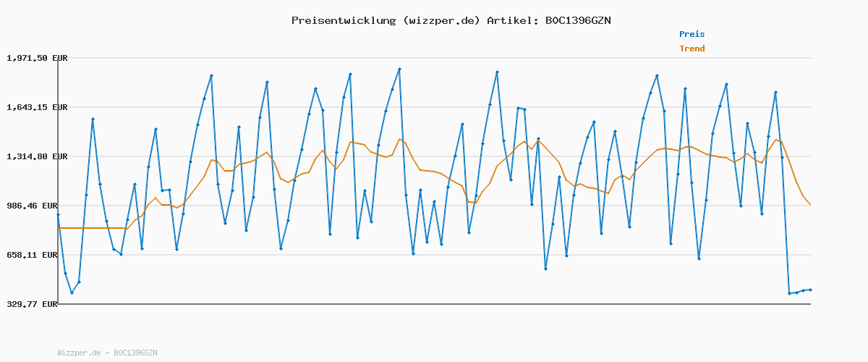Click the right end of the orange trend line
Image resolution: width=868 pixels, height=362 pixels.
click(x=810, y=205)
